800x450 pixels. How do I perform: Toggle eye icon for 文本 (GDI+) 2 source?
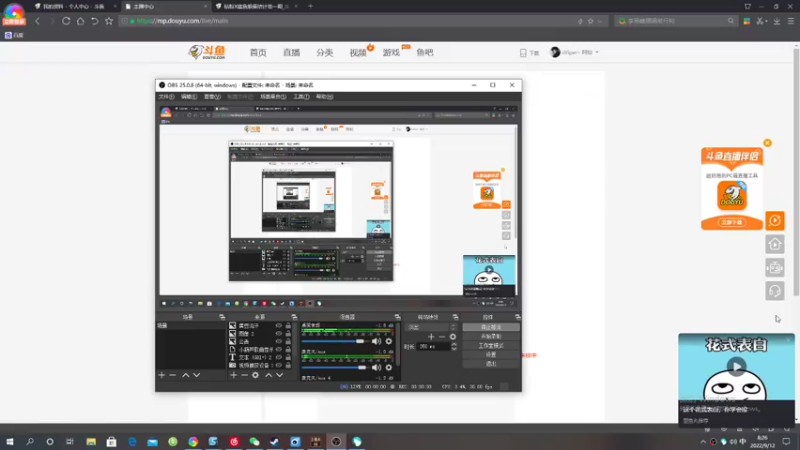coord(279,357)
